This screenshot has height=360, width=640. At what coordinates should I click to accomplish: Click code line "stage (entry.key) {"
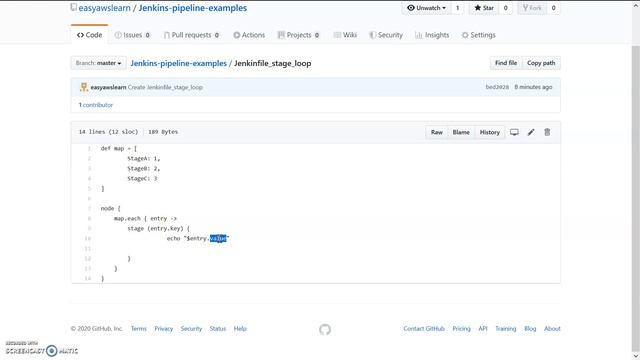[158, 229]
